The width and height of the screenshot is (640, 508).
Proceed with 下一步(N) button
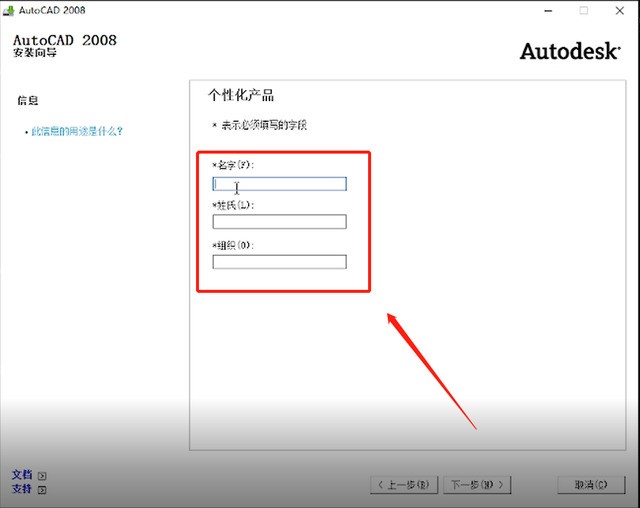477,485
